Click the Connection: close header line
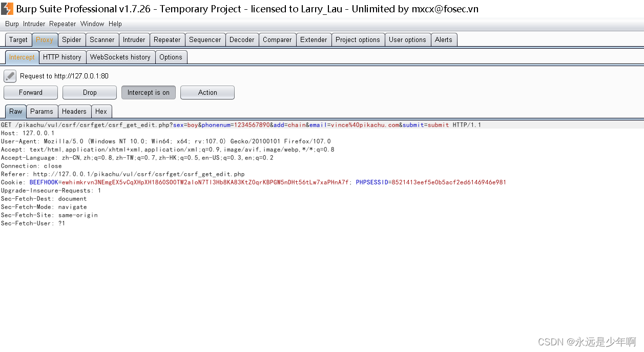644x352 pixels. pos(31,166)
